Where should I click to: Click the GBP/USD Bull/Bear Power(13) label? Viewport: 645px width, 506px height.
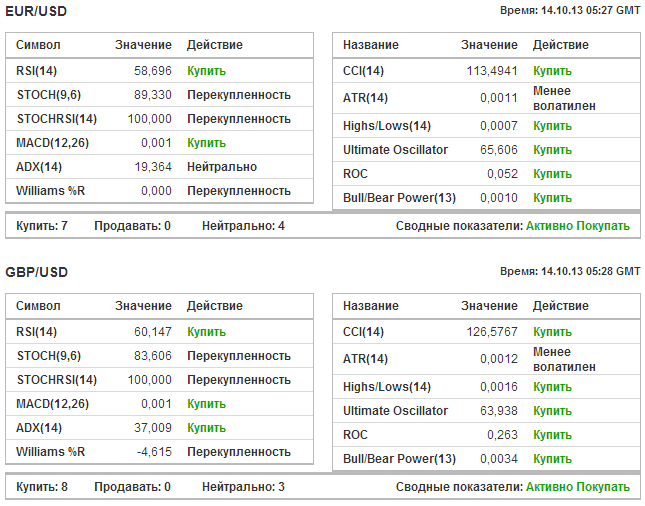(399, 459)
